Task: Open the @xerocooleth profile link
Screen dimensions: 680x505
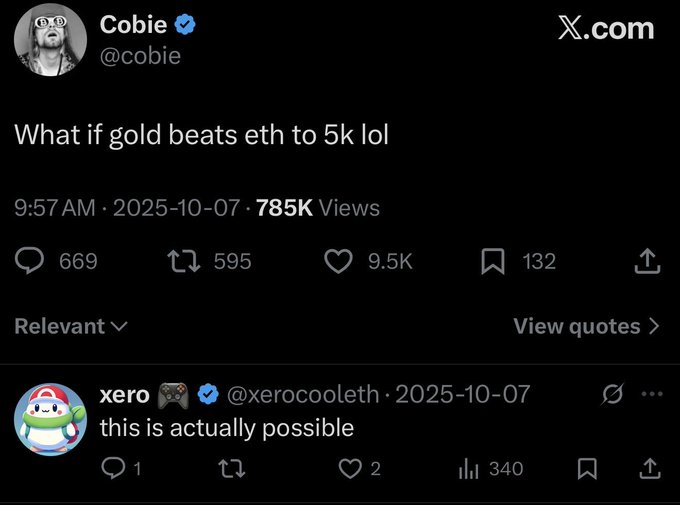Action: (x=305, y=394)
